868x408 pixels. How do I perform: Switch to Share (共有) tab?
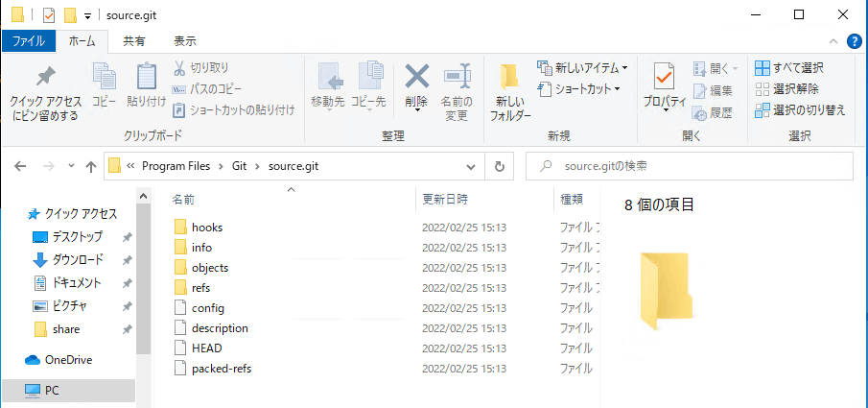(x=134, y=41)
